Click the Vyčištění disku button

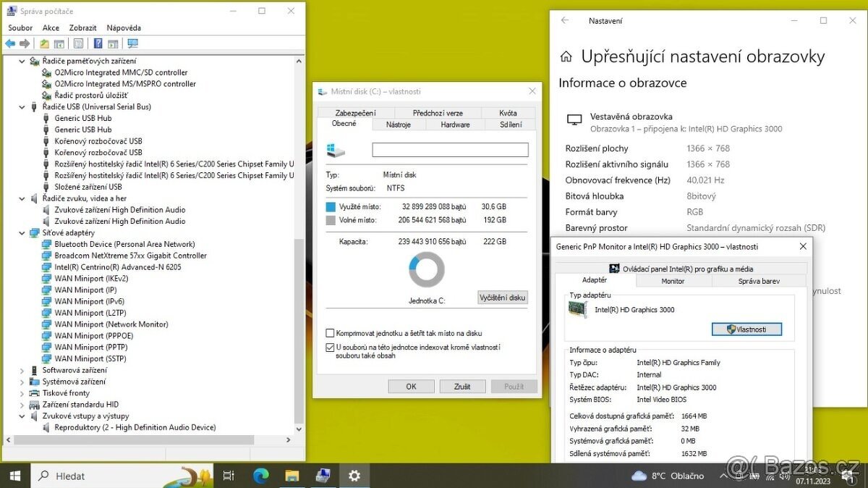tap(502, 297)
